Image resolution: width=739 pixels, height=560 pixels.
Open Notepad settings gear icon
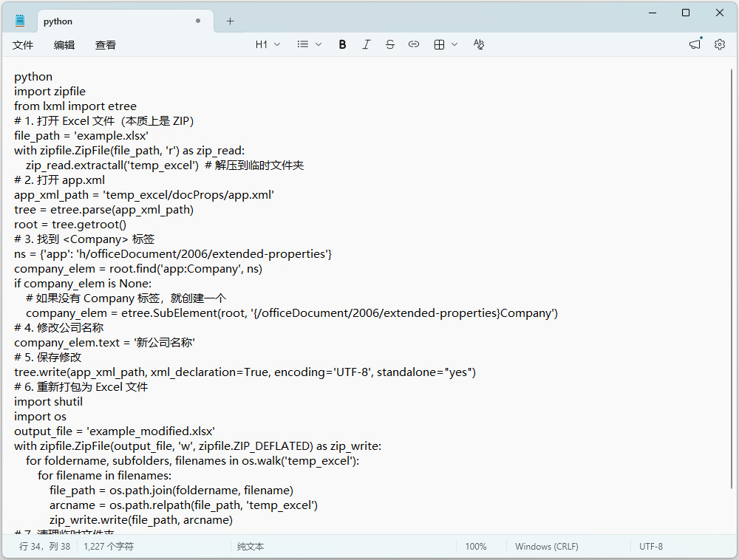[x=719, y=44]
